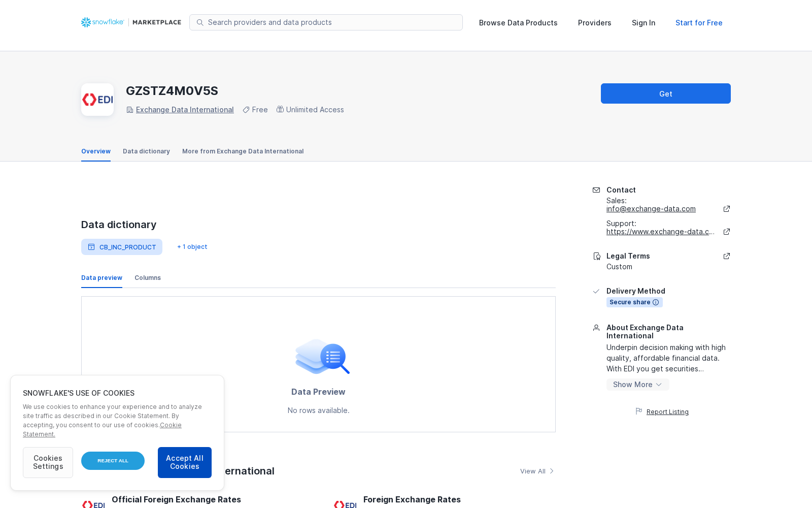Switch to the Overview tab
Screen dimensions: 812x508
[96, 151]
